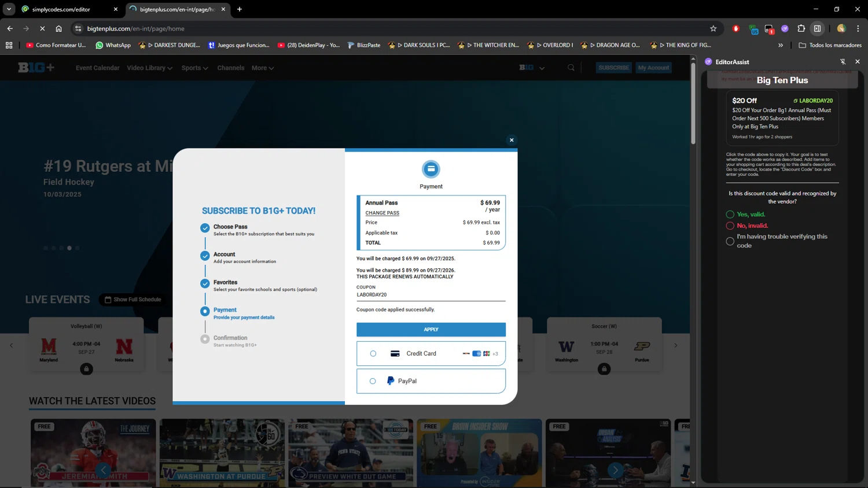
Task: Stop page loading with the X button
Action: [x=42, y=28]
